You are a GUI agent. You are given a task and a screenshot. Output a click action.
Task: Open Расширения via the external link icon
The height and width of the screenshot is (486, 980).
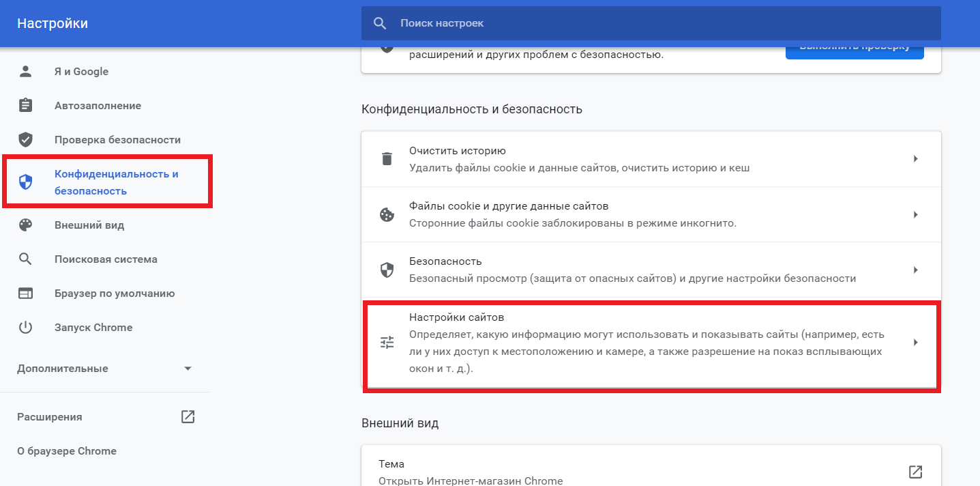click(188, 417)
